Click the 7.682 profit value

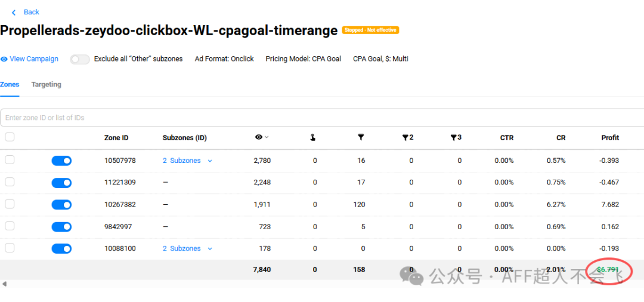(x=610, y=204)
